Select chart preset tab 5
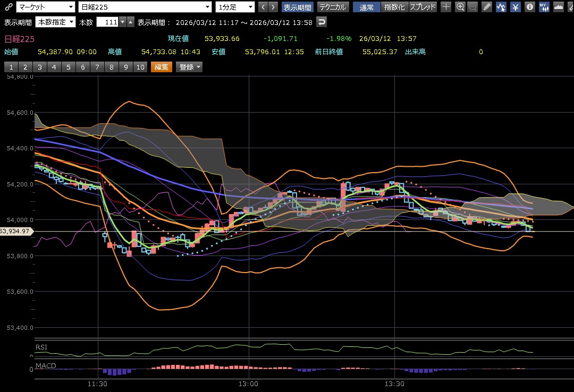This screenshot has height=392, width=574. (x=68, y=67)
